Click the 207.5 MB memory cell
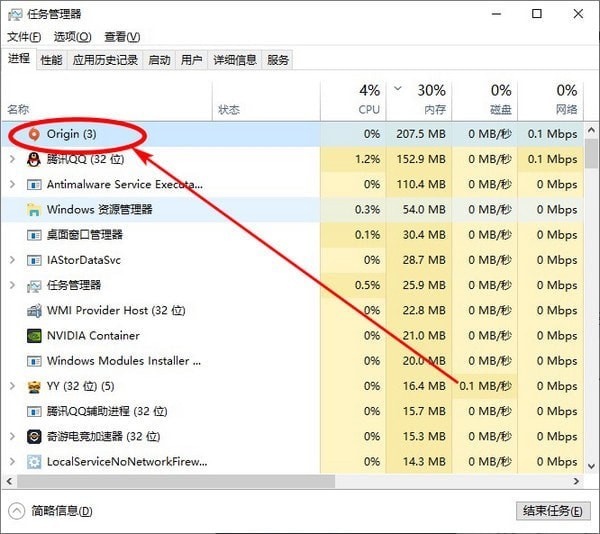 421,134
